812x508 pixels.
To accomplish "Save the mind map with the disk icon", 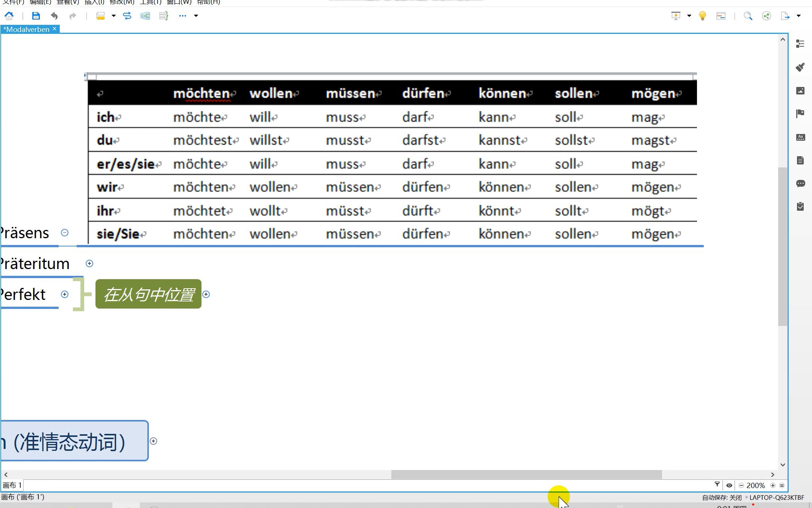I will point(36,16).
